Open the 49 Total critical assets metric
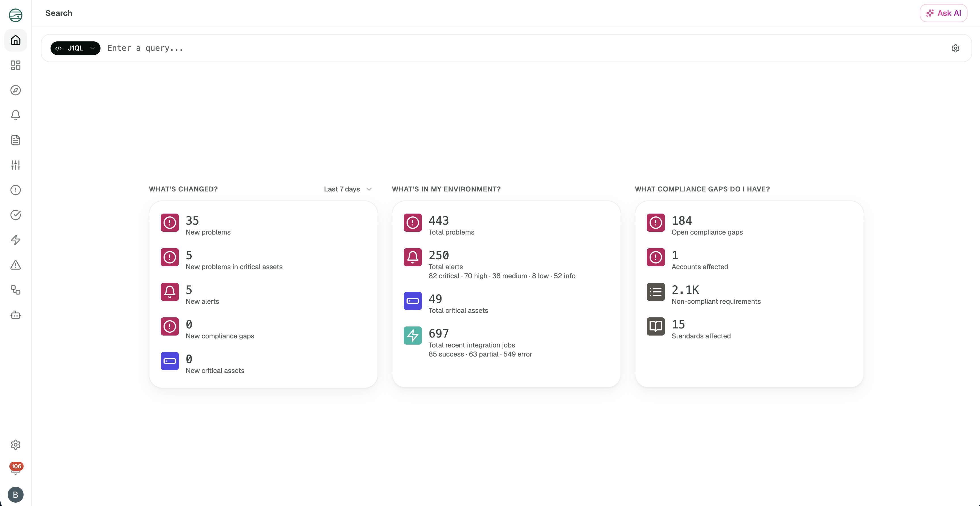Image resolution: width=980 pixels, height=506 pixels. pos(458,304)
